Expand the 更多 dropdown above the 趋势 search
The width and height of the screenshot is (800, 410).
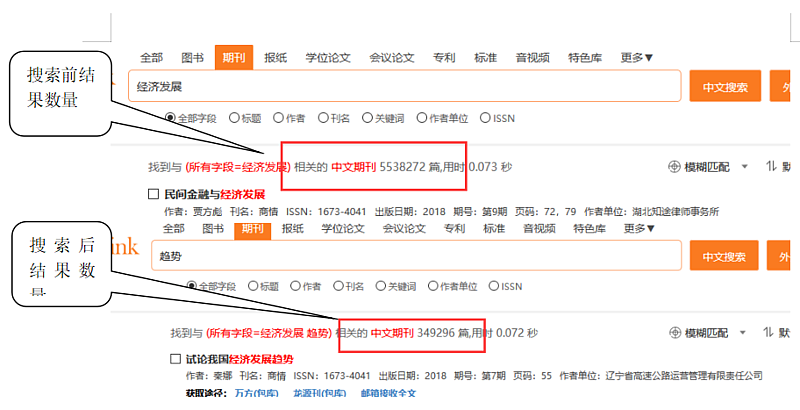(x=638, y=229)
